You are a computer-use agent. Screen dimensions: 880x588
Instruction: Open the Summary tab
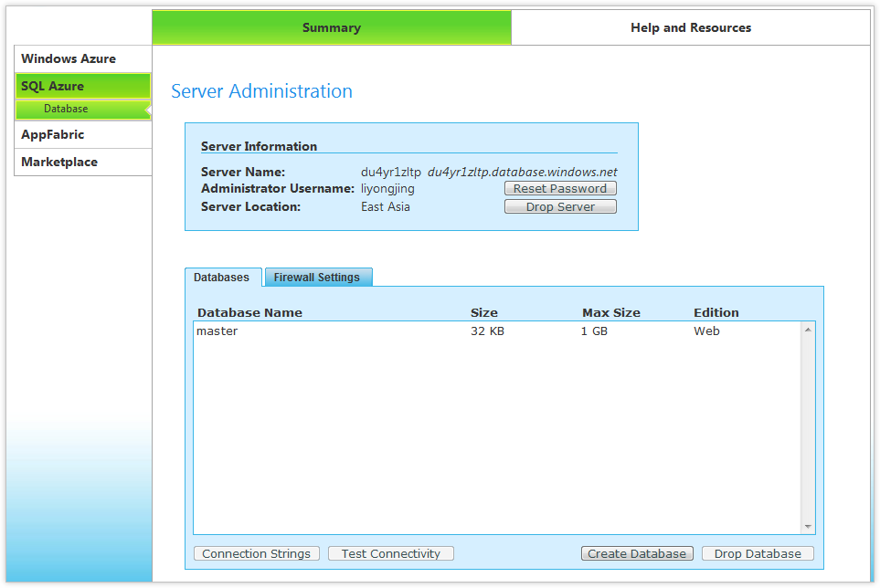click(331, 27)
